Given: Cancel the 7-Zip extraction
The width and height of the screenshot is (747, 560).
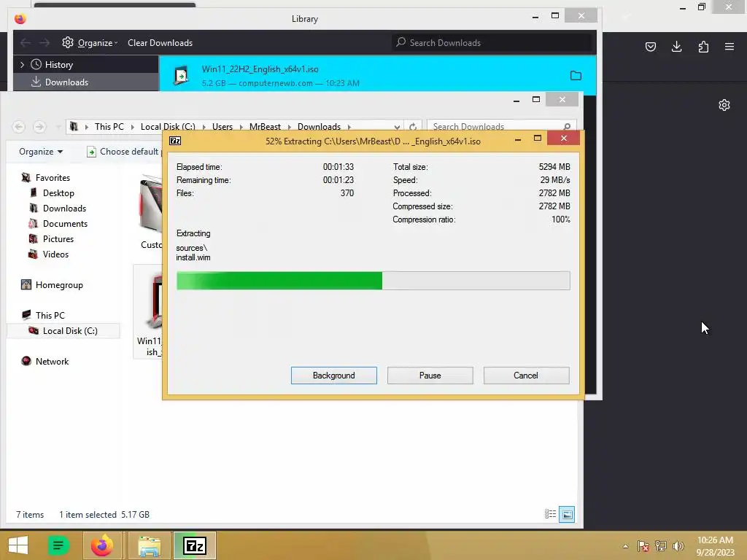Looking at the screenshot, I should coord(526,376).
